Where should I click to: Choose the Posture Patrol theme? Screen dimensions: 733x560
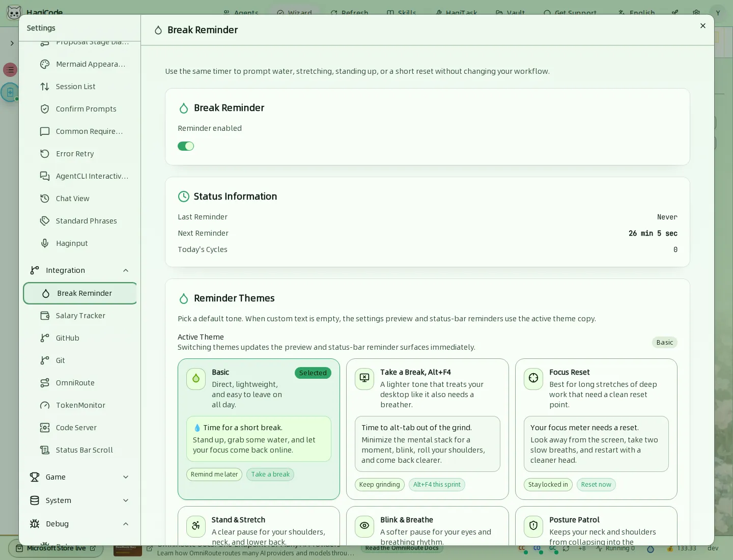click(x=596, y=526)
